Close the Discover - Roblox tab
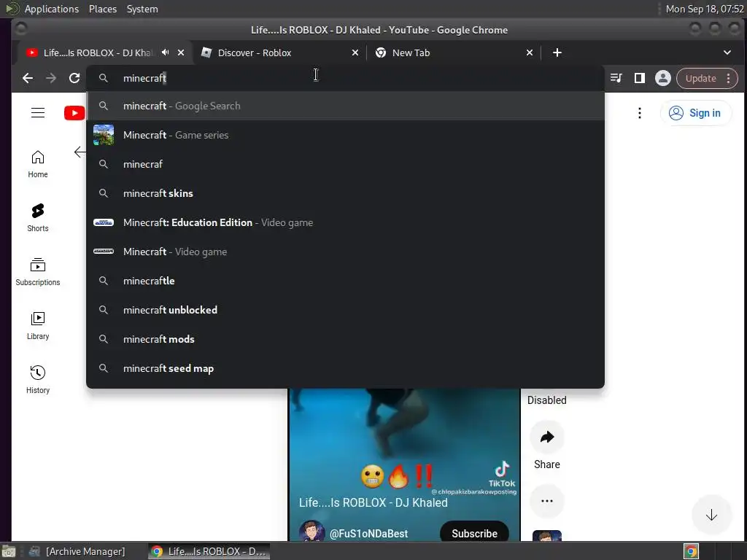747x560 pixels. (x=355, y=52)
